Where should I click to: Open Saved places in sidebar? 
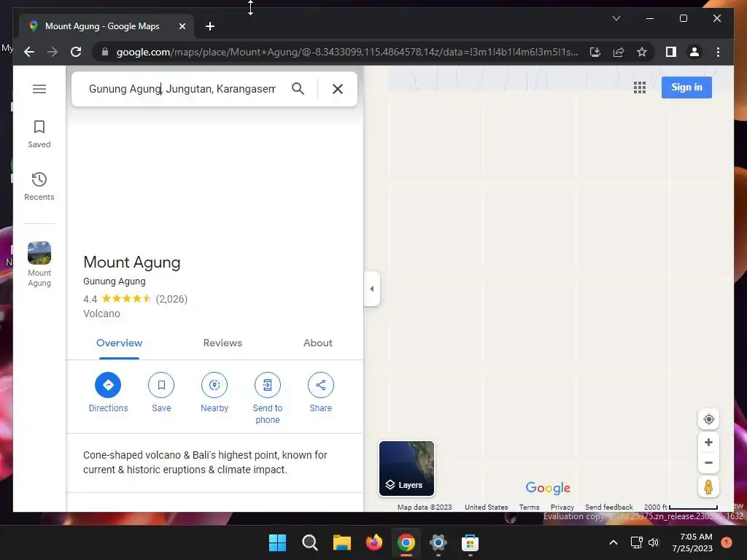point(39,134)
